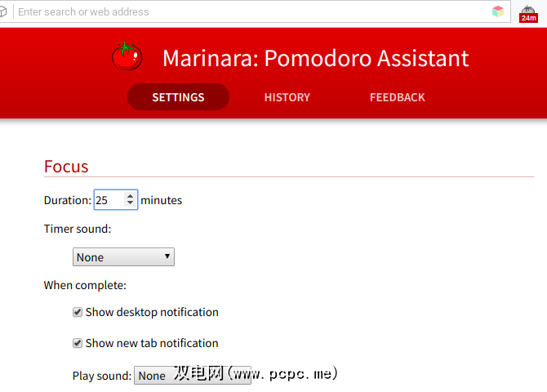
Task: Open the History tab
Action: pos(287,97)
